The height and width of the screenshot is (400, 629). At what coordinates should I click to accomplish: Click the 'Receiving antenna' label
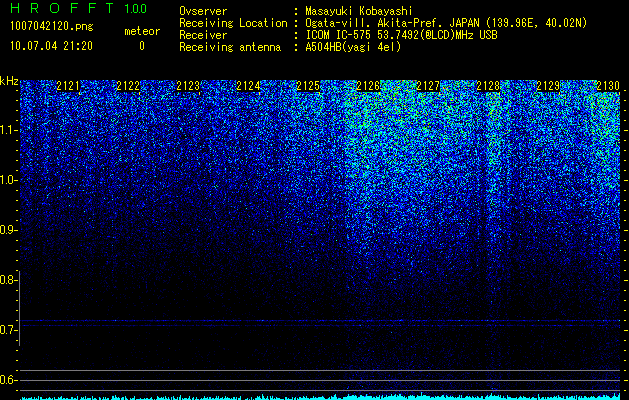point(230,47)
